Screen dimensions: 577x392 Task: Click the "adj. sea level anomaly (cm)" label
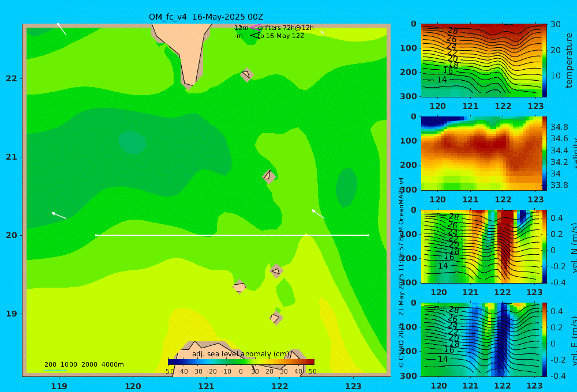[x=241, y=354]
